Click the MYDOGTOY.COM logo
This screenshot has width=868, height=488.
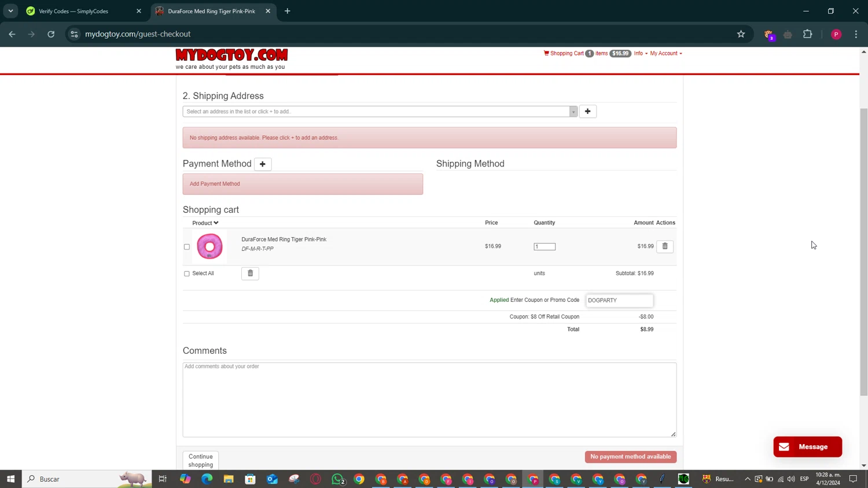231,55
